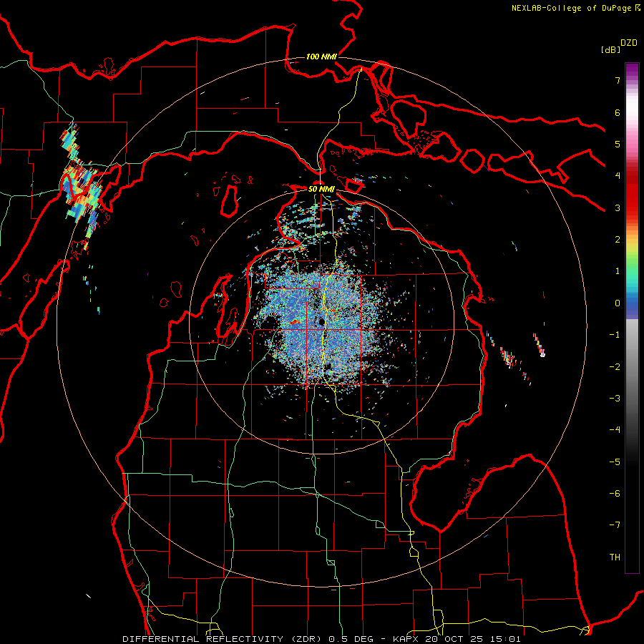The height and width of the screenshot is (644, 644).
Task: Click the legend value 0
Action: 618,303
